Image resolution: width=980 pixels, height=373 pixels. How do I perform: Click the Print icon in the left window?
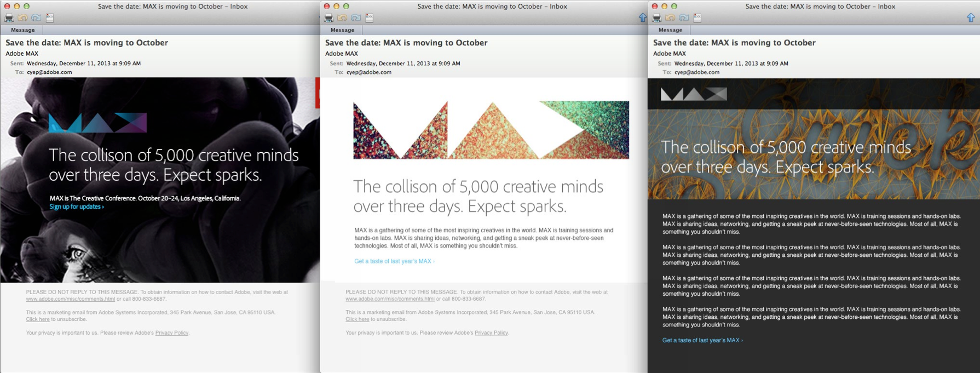point(9,18)
